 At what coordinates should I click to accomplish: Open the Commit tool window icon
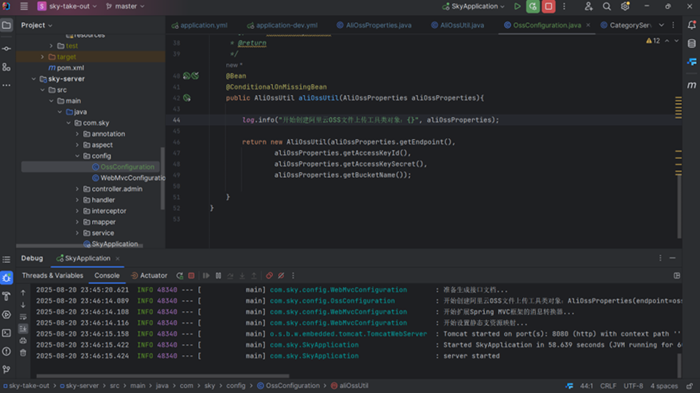(6, 48)
